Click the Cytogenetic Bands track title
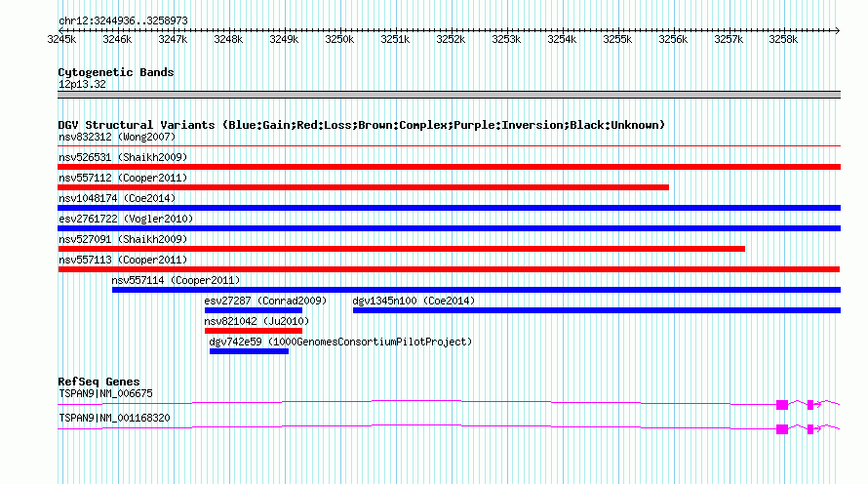This screenshot has width=868, height=484. click(116, 72)
